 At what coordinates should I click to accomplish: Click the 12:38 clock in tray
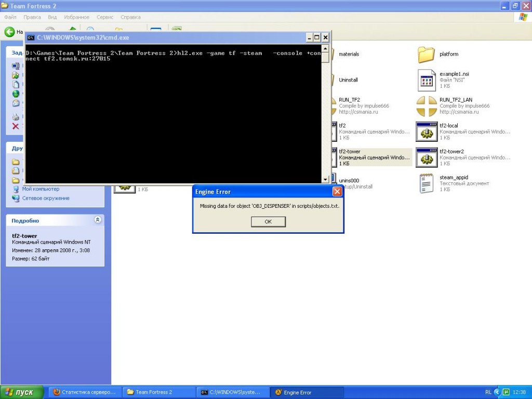coord(520,392)
